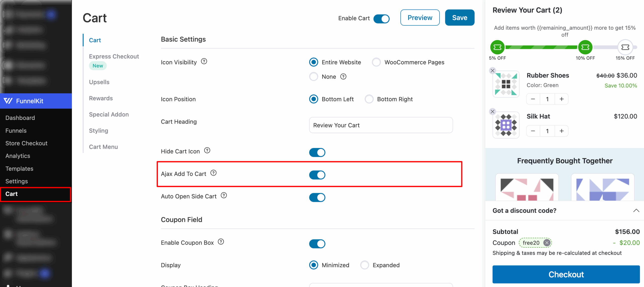Viewport: 644px width, 287px height.
Task: Click the help icon beside Auto Open Side Cart
Action: tap(224, 195)
